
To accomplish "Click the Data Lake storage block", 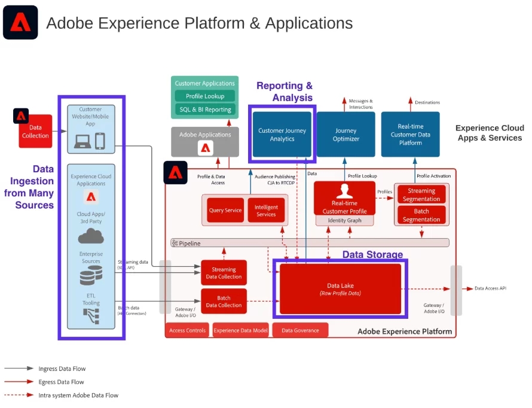I will pyautogui.click(x=340, y=289).
